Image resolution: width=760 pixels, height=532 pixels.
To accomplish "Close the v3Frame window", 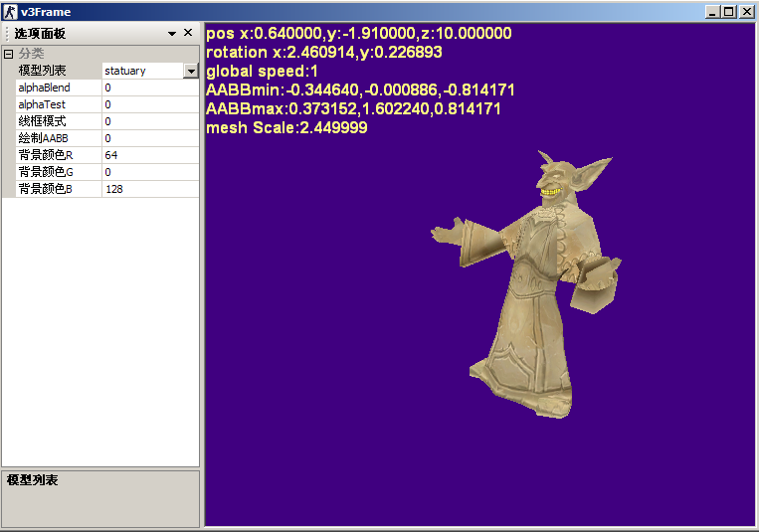I will [x=746, y=12].
